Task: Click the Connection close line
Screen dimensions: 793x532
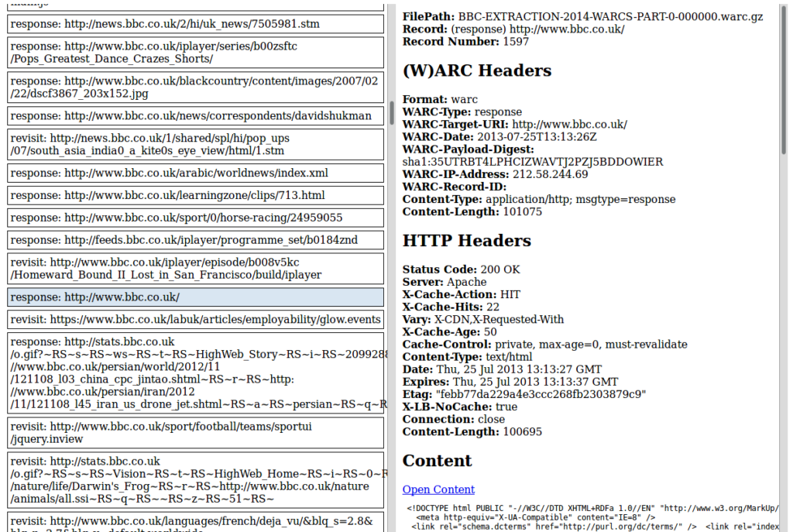Action: pyautogui.click(x=454, y=419)
